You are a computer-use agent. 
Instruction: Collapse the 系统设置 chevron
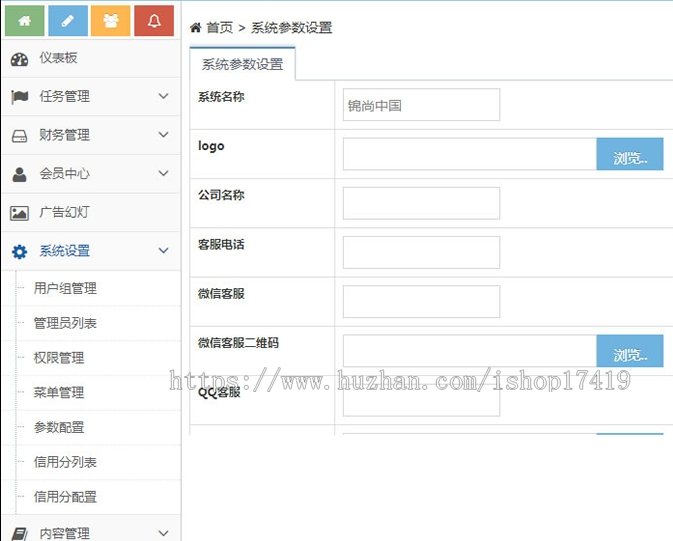click(163, 250)
